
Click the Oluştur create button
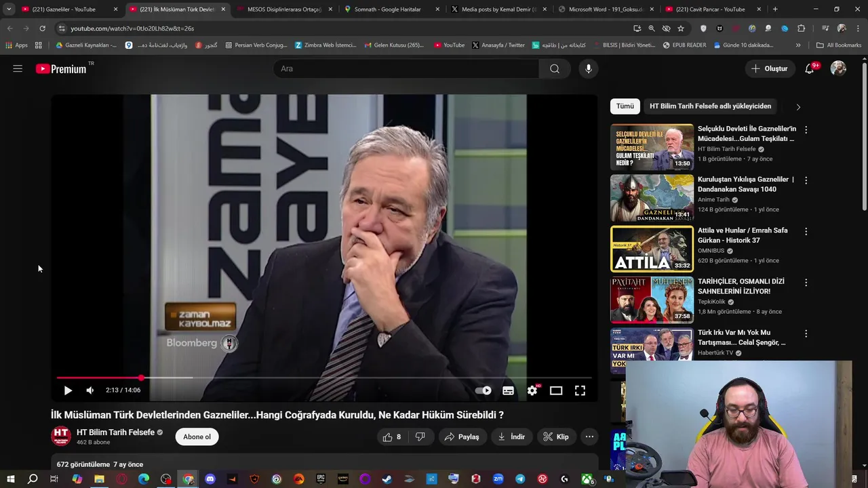pos(770,68)
